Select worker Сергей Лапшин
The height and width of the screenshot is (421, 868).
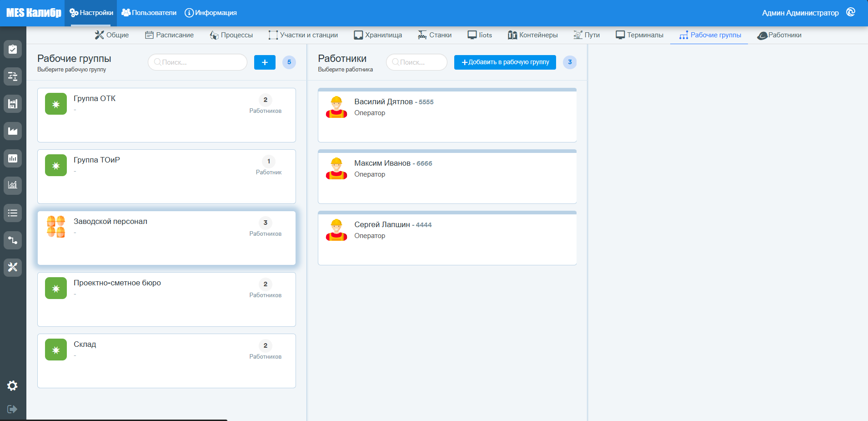pyautogui.click(x=447, y=238)
